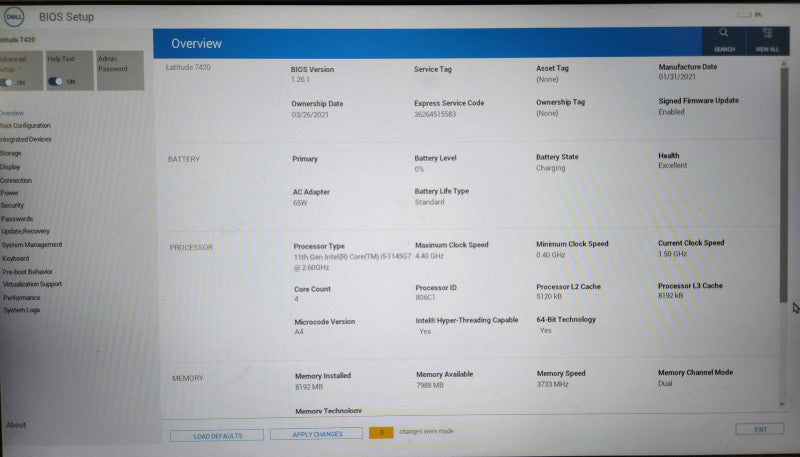Open Display section

tap(10, 167)
